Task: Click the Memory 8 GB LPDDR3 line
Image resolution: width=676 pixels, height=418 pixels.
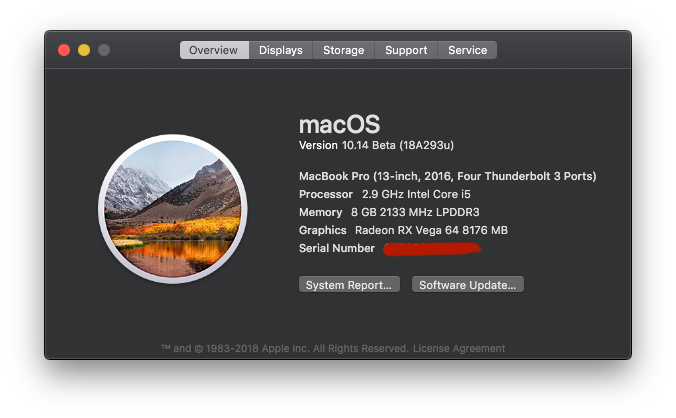Action: click(389, 212)
